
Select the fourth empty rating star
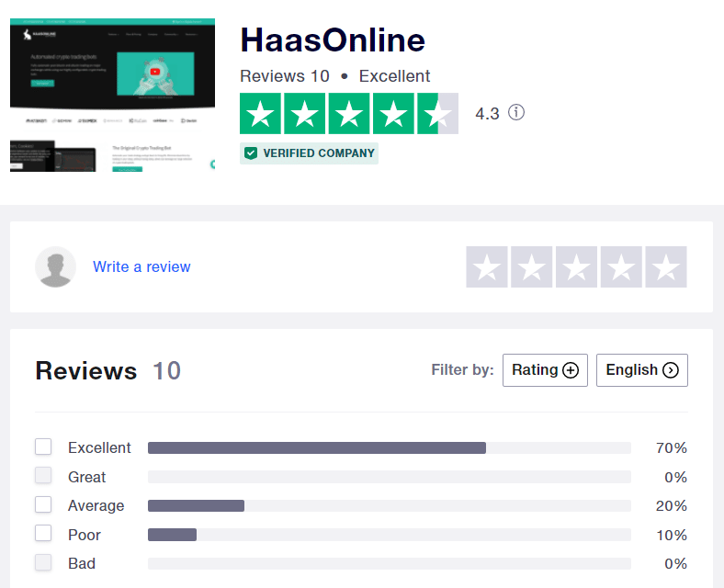621,266
